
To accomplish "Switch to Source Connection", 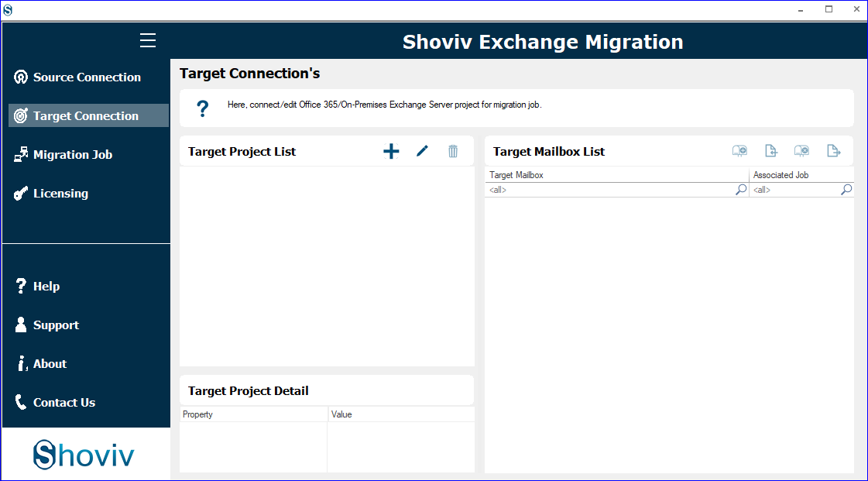I will 86,77.
